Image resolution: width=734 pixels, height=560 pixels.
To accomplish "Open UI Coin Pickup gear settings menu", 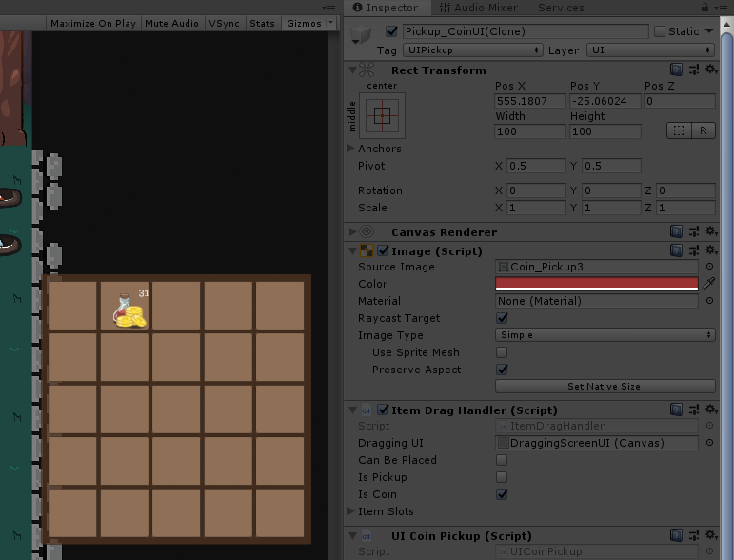I will coord(710,534).
